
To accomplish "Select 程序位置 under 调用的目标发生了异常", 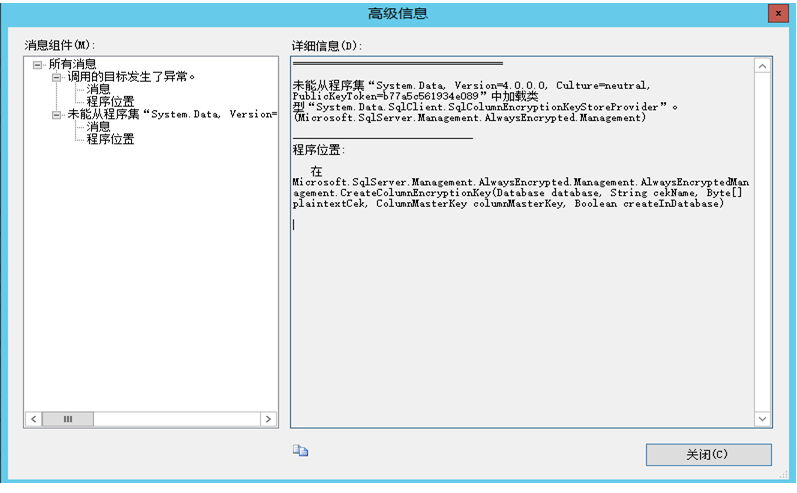I will coord(110,102).
